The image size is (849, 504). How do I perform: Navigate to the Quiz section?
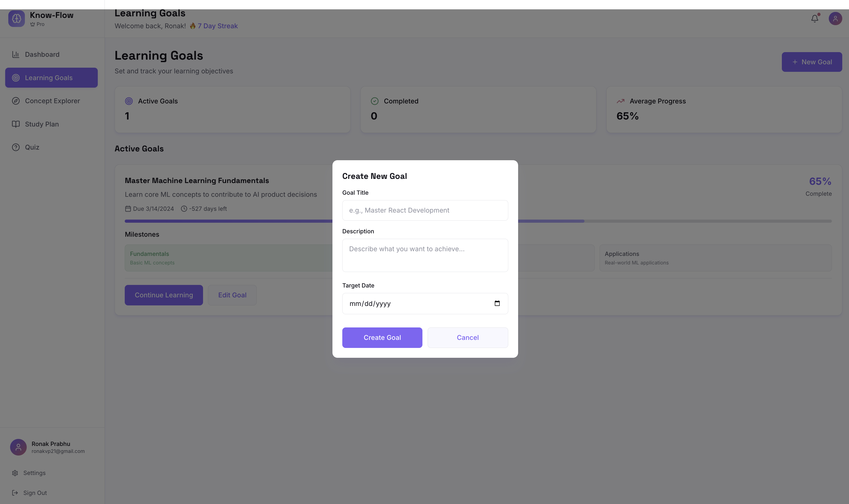coord(32,147)
